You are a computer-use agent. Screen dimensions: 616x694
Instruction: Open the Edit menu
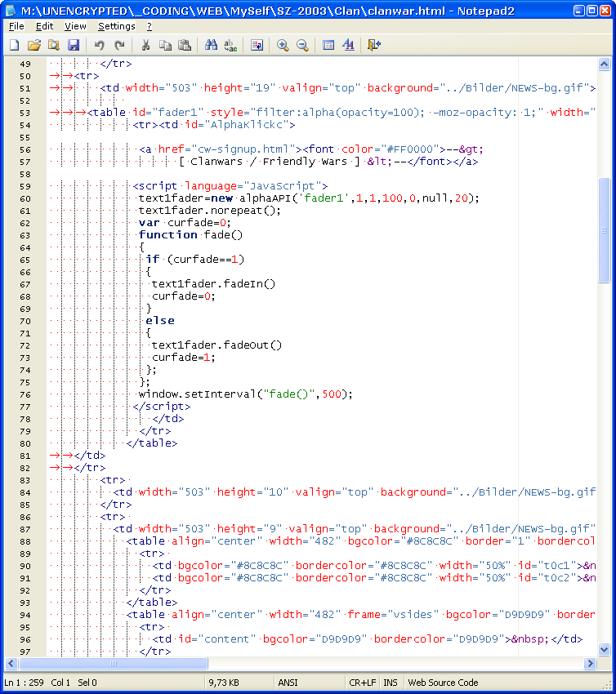[x=44, y=26]
